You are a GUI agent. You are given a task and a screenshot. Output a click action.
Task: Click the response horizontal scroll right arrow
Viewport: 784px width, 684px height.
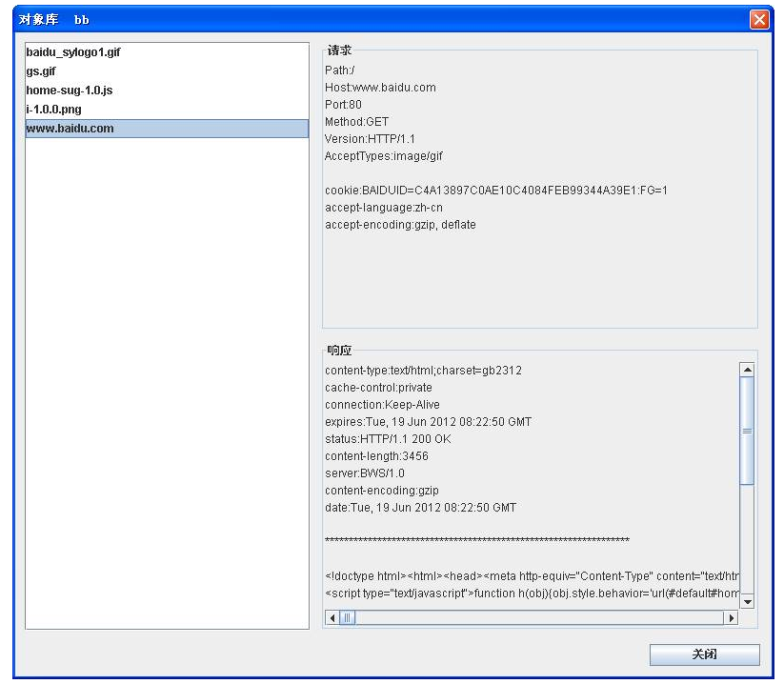point(732,617)
